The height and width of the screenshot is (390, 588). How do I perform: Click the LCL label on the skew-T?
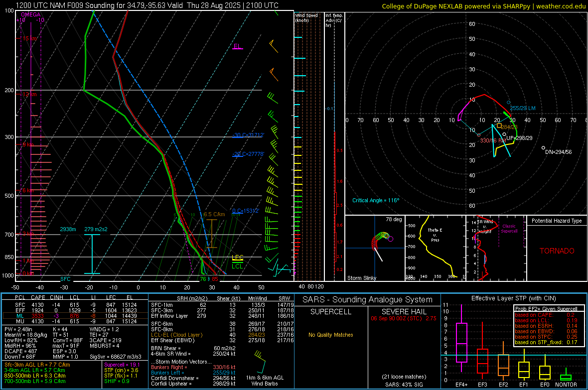237,266
